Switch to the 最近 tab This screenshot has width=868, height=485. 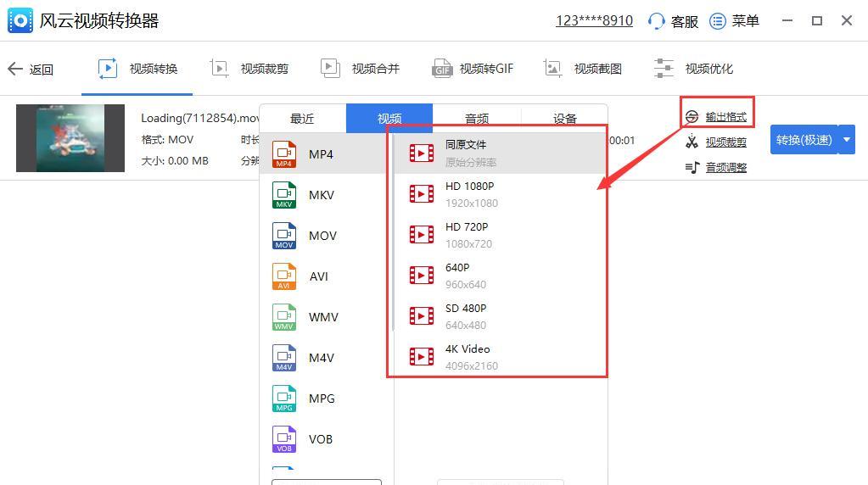tap(302, 119)
